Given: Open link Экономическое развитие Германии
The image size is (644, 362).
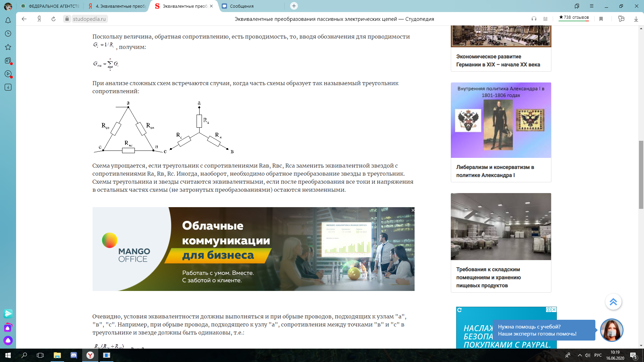Looking at the screenshot, I should coord(498,61).
